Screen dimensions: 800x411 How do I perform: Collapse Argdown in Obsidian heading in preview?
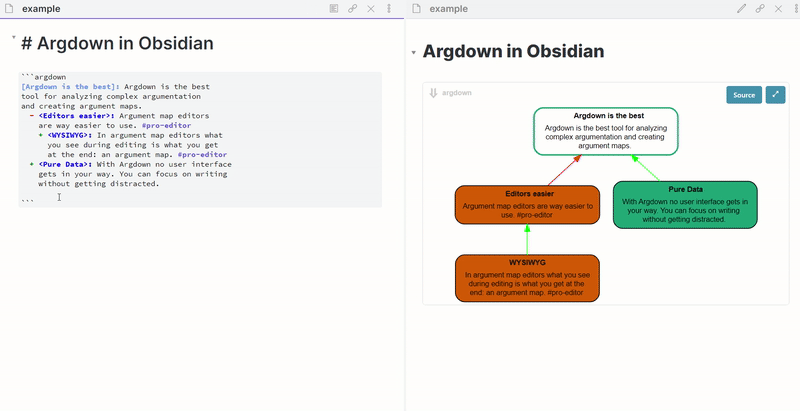[414, 53]
